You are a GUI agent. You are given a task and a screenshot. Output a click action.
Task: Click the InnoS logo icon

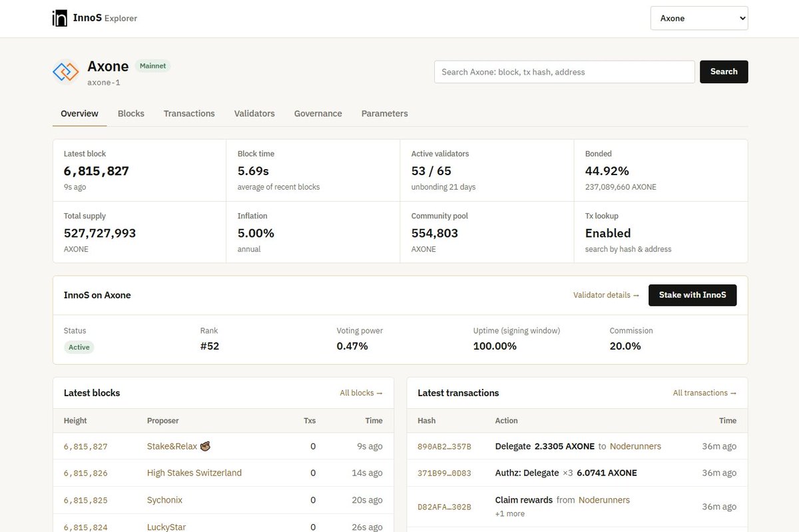[60, 18]
